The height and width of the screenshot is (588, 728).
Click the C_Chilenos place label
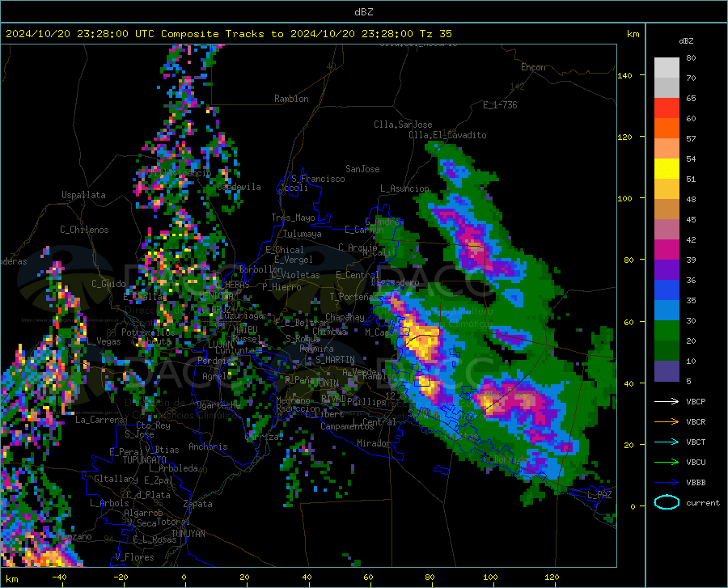[84, 230]
